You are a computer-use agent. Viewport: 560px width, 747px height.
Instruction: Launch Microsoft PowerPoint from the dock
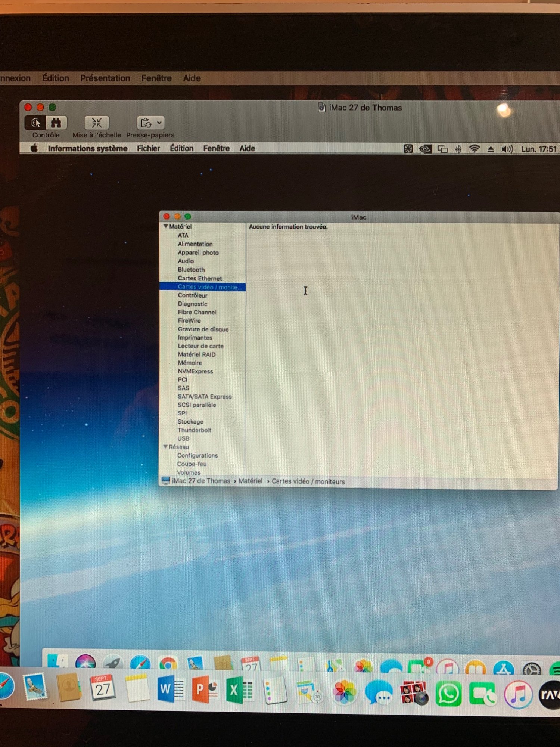(205, 689)
